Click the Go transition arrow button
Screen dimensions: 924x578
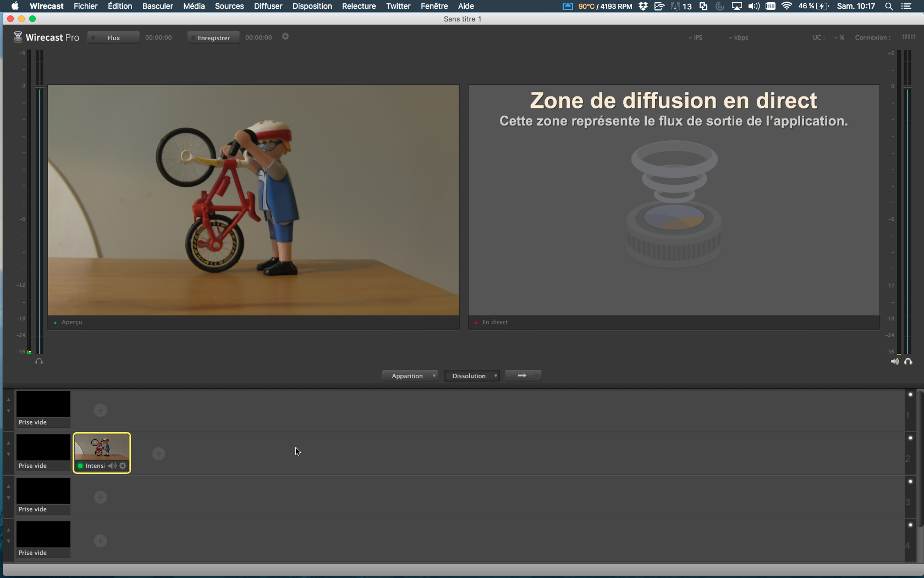[x=522, y=375]
